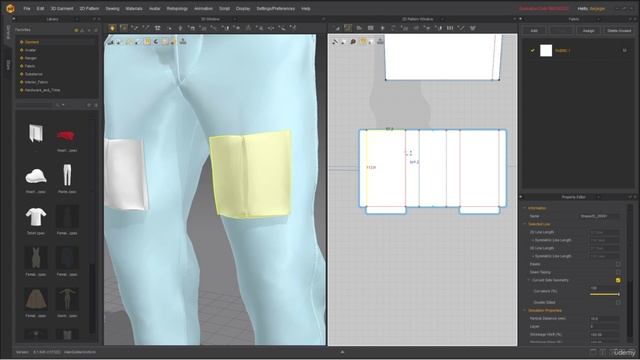Open the Materials menu
640x360 pixels.
coord(133,9)
